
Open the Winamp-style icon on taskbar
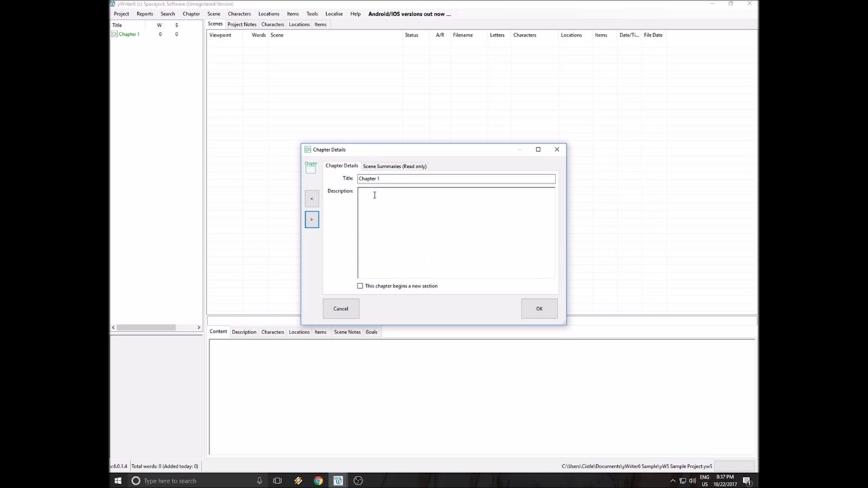(298, 481)
